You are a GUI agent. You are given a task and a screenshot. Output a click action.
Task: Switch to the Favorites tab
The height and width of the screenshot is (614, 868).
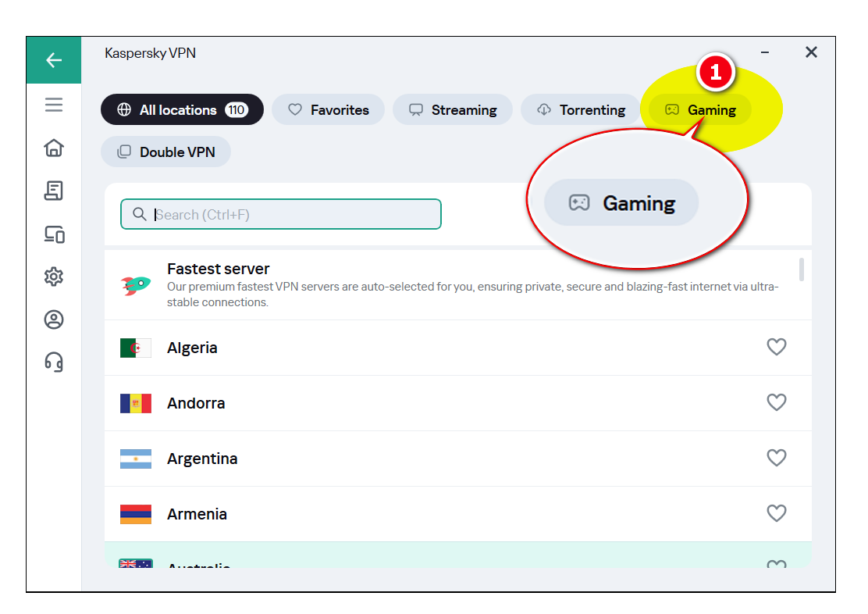(329, 109)
